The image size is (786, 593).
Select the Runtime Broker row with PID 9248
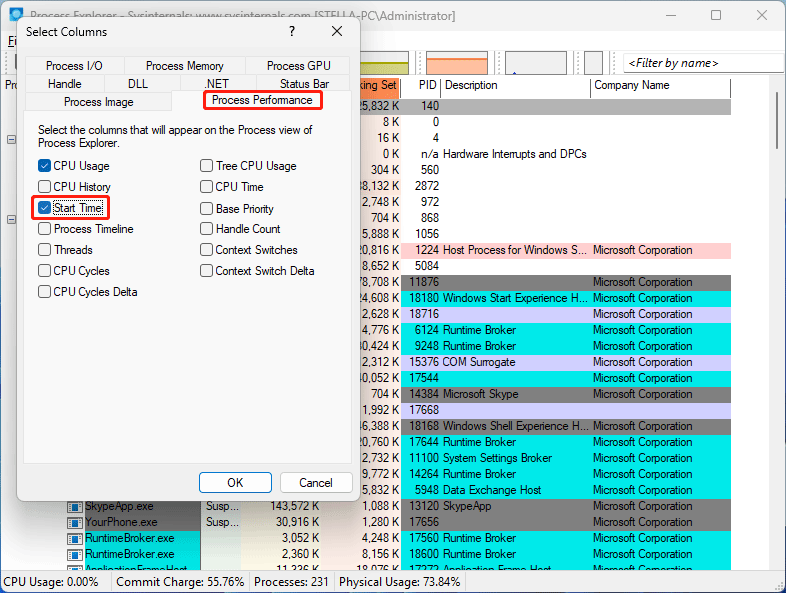(x=545, y=346)
